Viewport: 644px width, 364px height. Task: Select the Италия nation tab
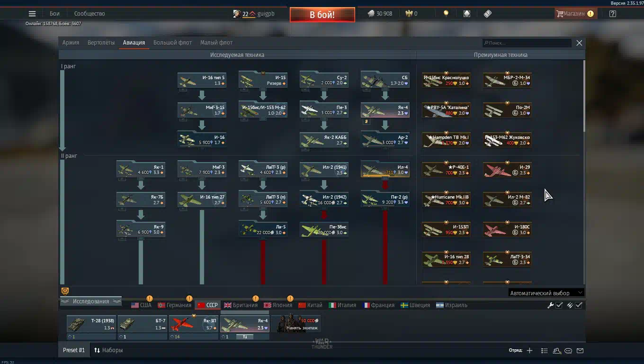(x=342, y=305)
